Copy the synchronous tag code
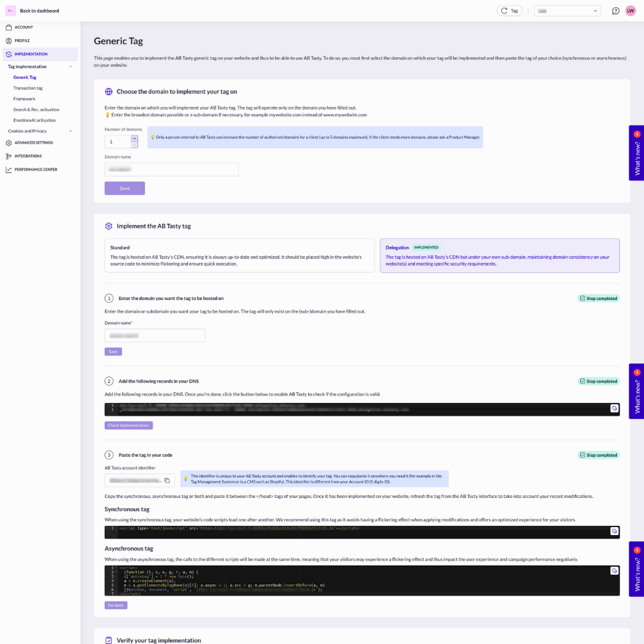The height and width of the screenshot is (644, 644). click(614, 531)
